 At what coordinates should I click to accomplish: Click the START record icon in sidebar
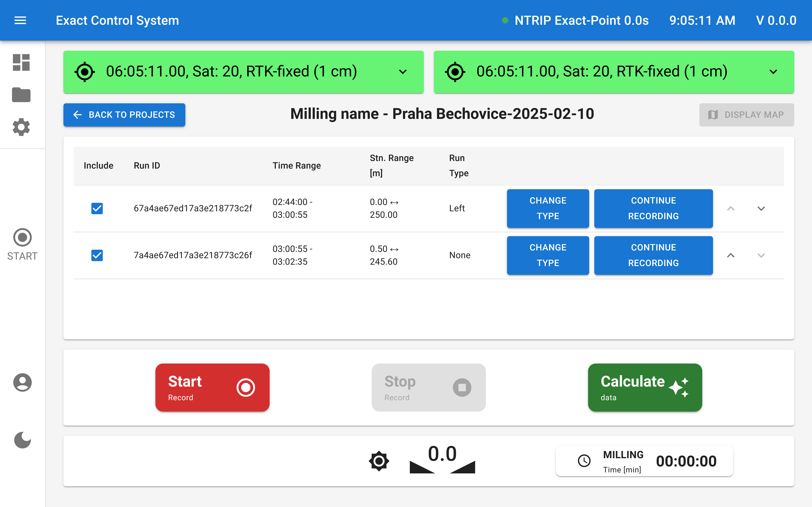tap(22, 237)
